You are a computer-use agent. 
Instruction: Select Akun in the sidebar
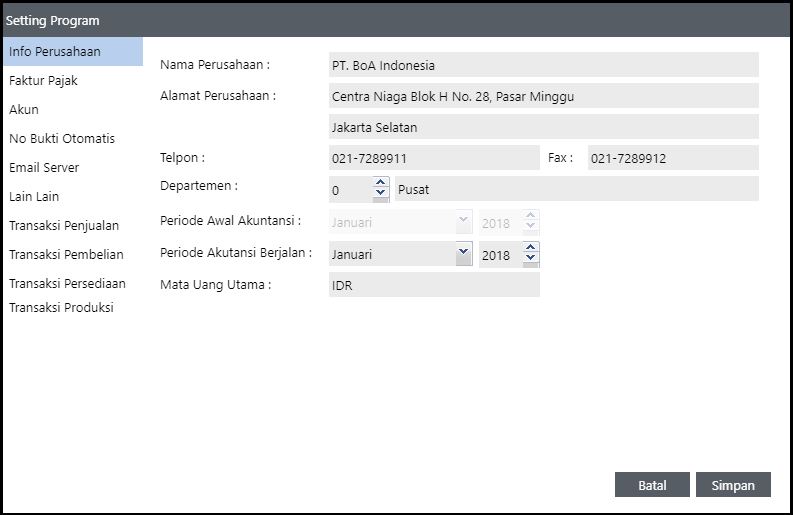point(24,109)
